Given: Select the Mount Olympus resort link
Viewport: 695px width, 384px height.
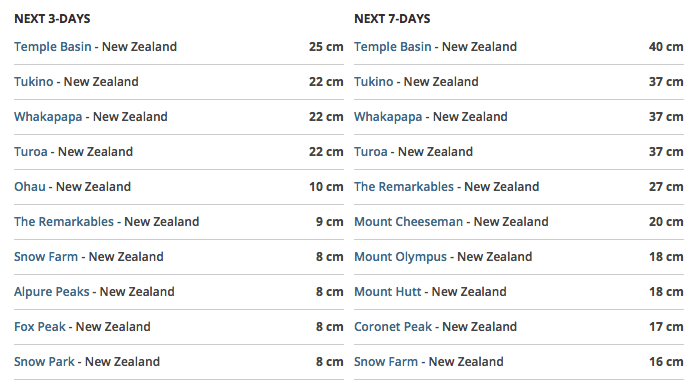Looking at the screenshot, I should 400,257.
